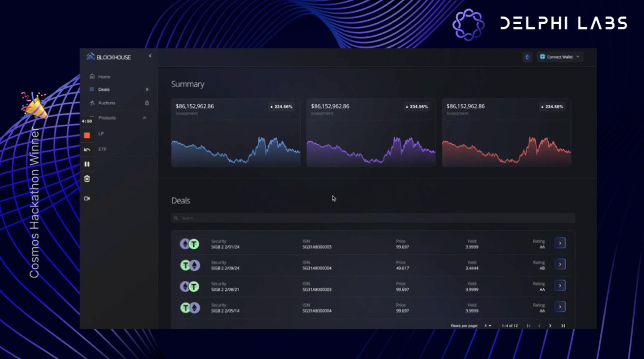Select Deals in the sidebar
Viewport: 644px width, 359px height.
tap(104, 90)
